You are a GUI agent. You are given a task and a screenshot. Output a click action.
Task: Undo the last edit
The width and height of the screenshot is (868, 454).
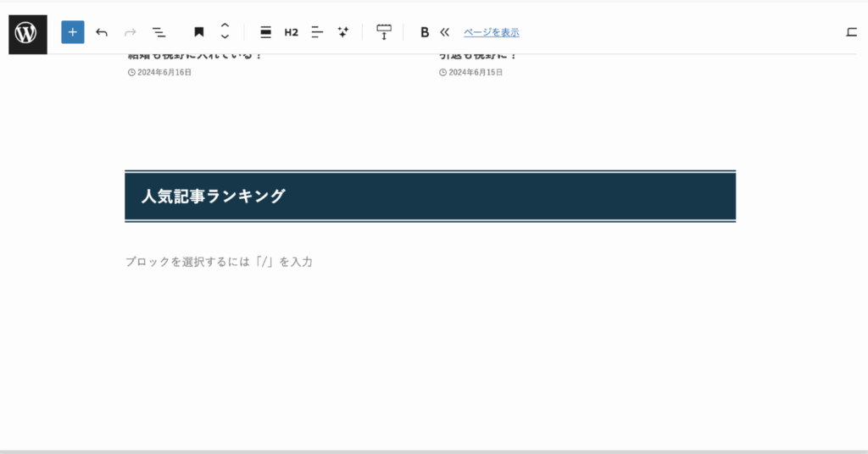tap(102, 32)
